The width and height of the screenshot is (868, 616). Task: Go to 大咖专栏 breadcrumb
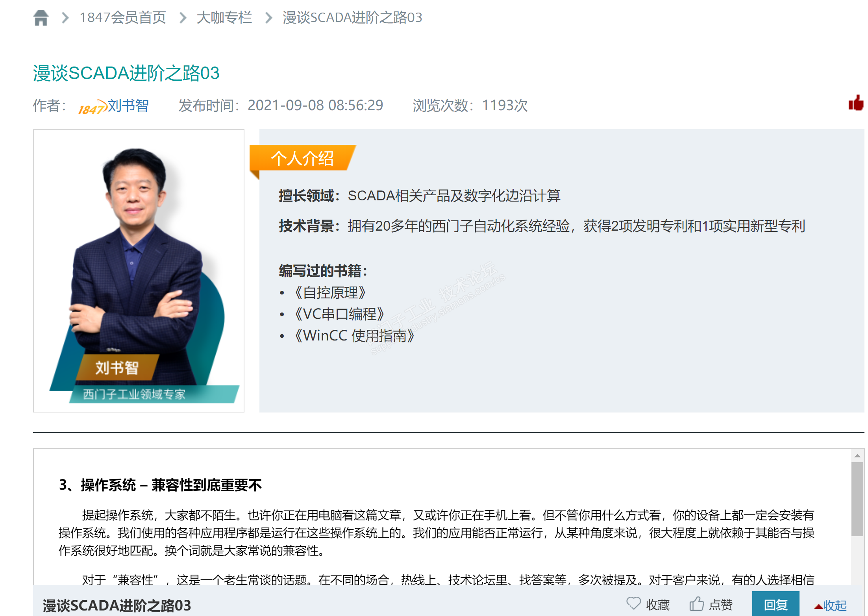pyautogui.click(x=224, y=18)
